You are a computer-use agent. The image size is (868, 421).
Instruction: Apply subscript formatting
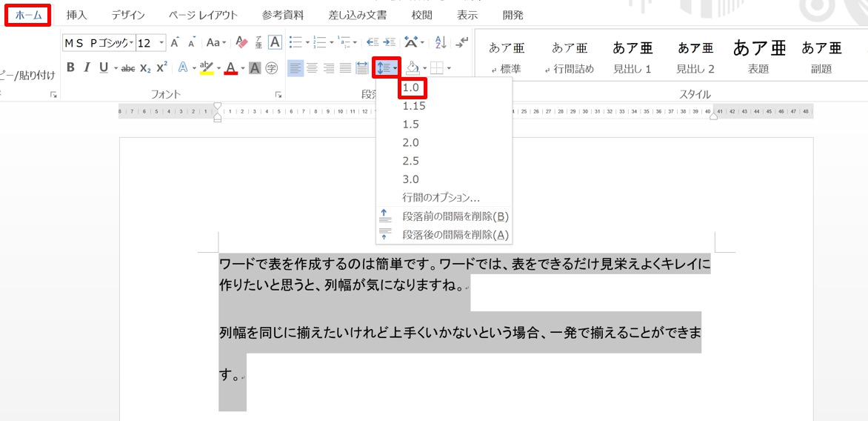tap(145, 68)
